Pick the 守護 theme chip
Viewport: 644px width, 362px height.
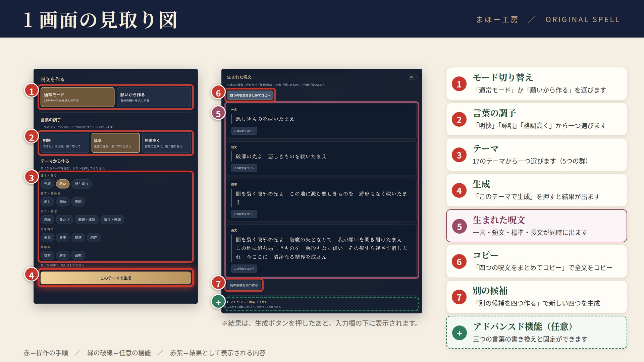tap(47, 184)
